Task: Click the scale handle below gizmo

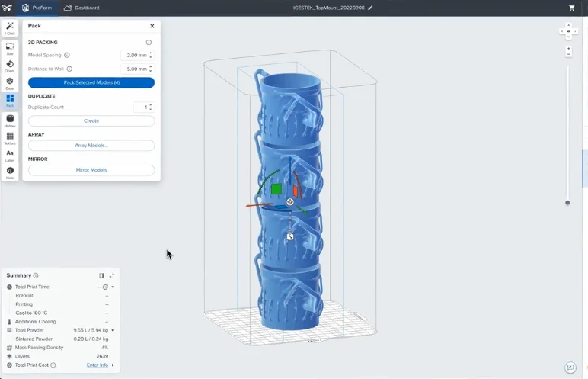Action: click(290, 237)
